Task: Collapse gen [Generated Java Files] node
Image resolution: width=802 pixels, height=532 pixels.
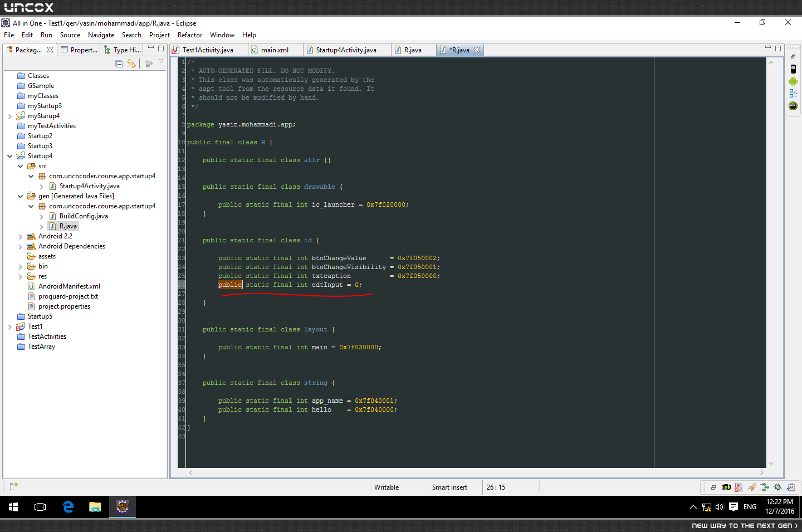Action: pos(20,197)
